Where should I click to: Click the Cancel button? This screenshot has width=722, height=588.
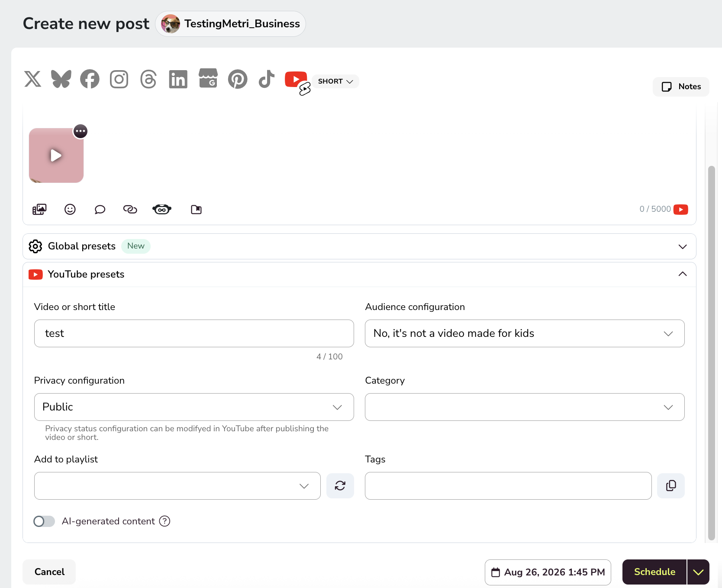(49, 572)
